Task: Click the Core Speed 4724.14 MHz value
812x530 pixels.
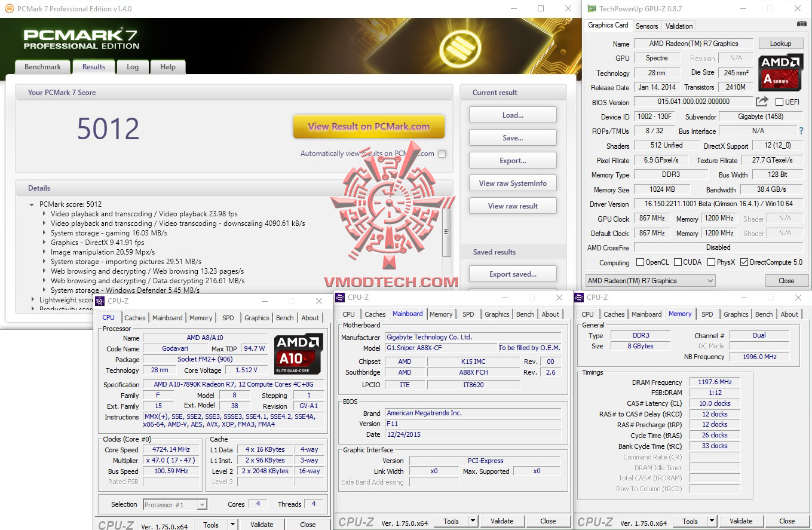Action: (171, 450)
